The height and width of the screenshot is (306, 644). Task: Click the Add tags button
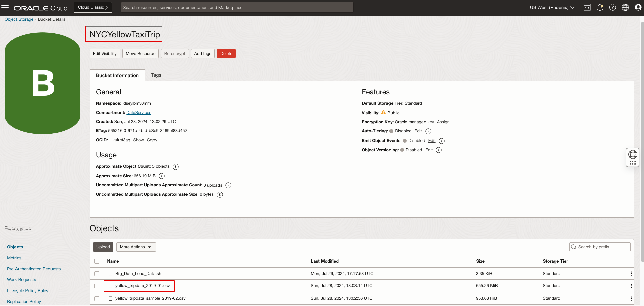click(x=203, y=54)
